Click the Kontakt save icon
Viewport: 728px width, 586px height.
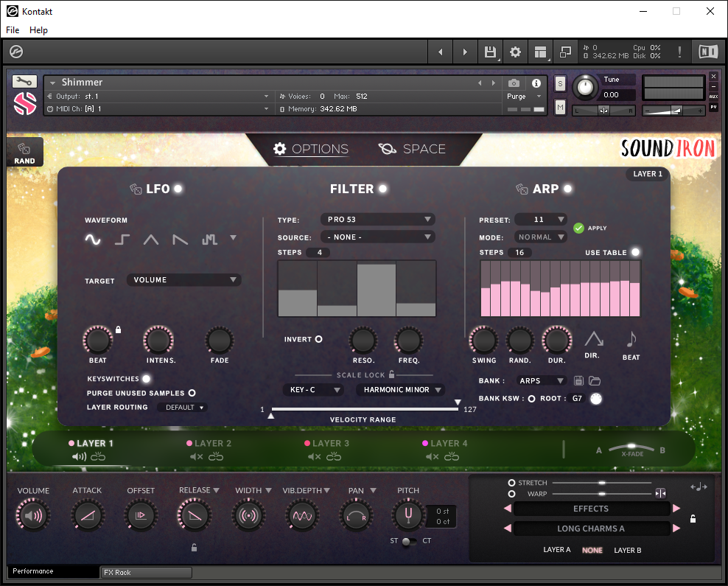490,52
